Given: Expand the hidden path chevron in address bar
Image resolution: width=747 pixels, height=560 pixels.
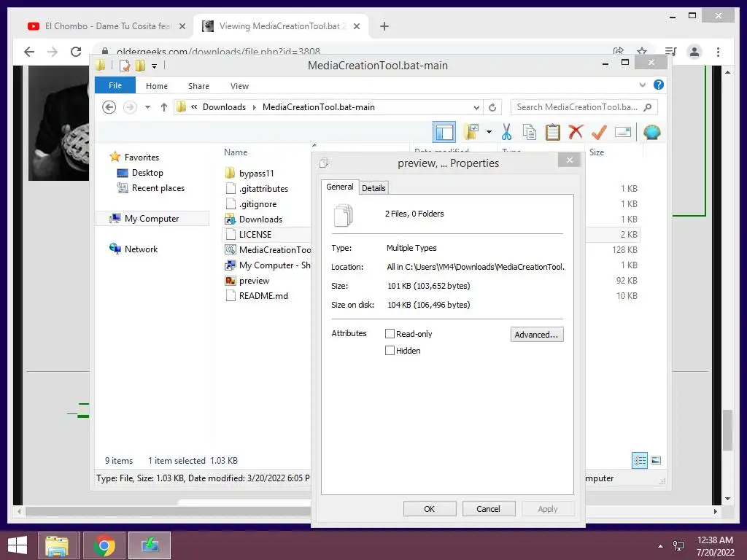Looking at the screenshot, I should point(194,107).
